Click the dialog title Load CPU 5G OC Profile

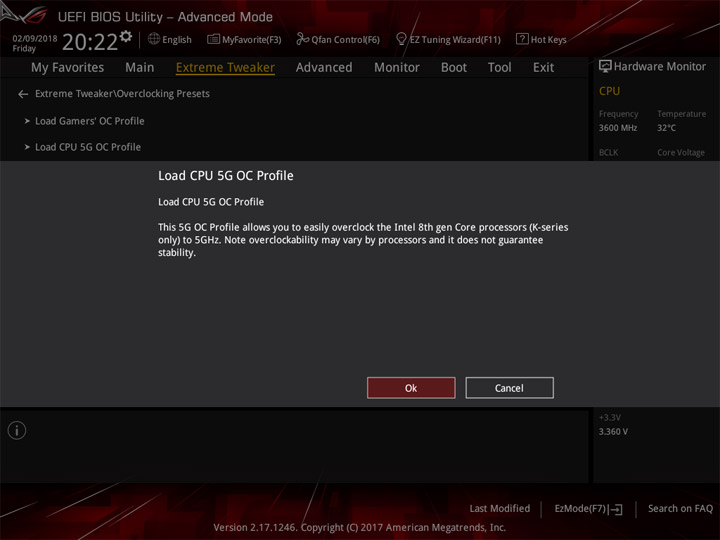click(225, 175)
